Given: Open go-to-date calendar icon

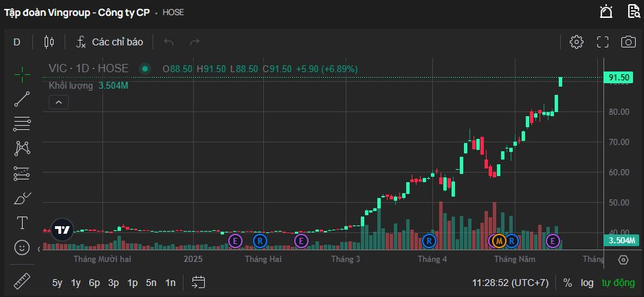Looking at the screenshot, I should [199, 282].
